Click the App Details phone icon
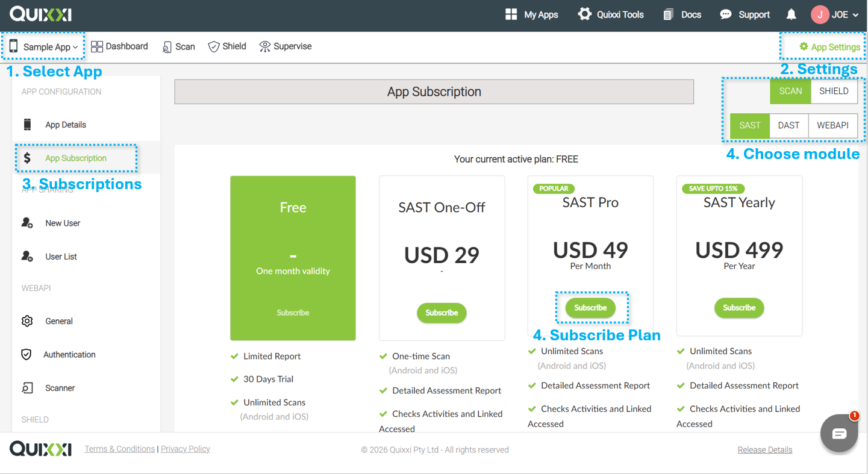868x474 pixels. [27, 125]
